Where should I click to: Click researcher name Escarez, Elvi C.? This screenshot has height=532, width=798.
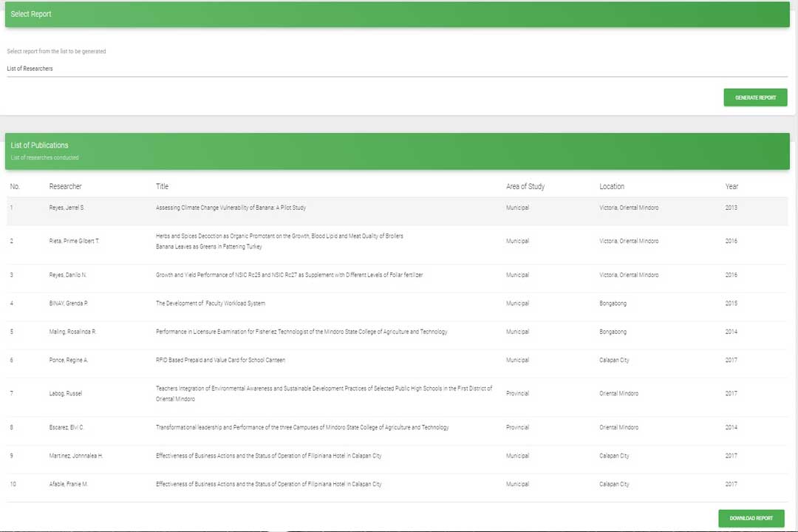tap(66, 428)
